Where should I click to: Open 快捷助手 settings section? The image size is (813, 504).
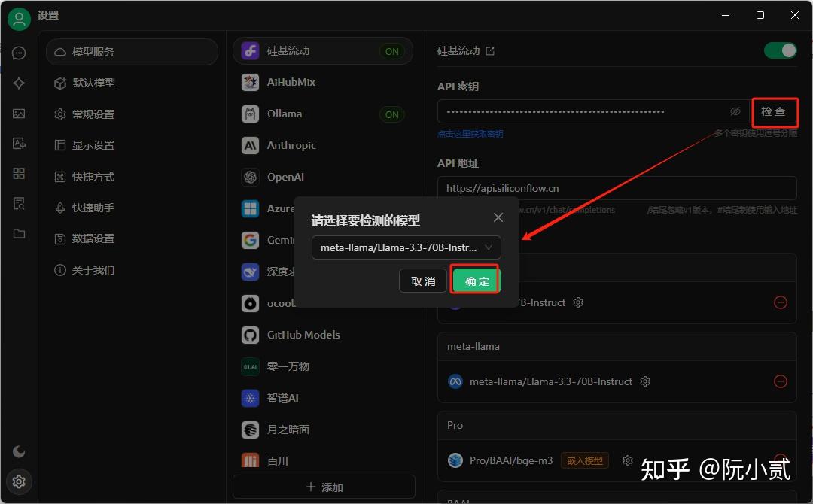[x=132, y=208]
